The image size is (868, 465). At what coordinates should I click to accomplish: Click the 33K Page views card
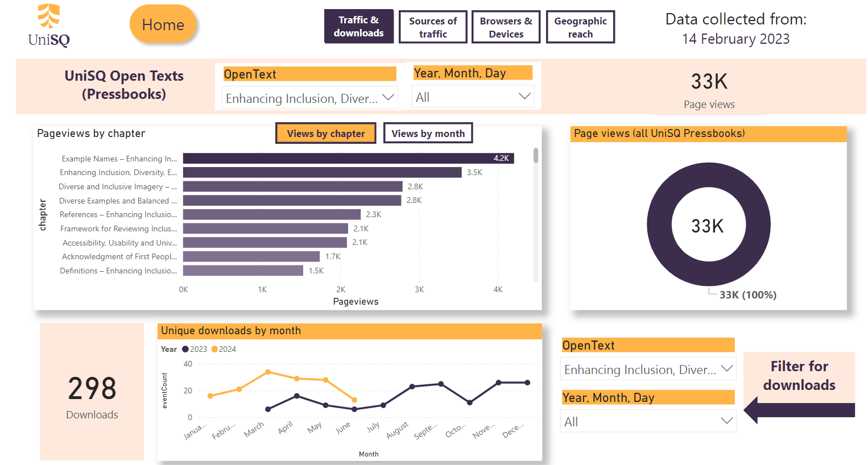click(x=709, y=89)
